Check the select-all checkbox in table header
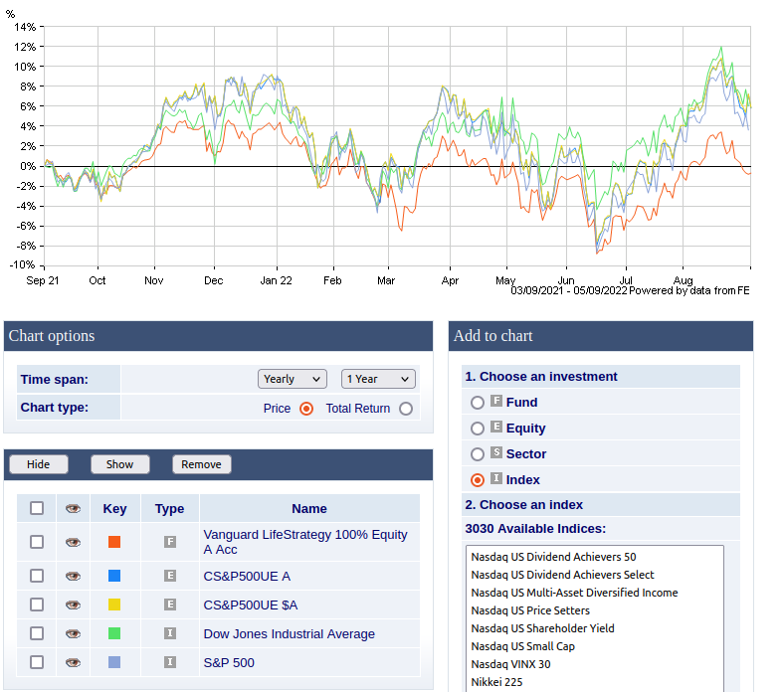This screenshot has height=692, width=784. coord(37,508)
